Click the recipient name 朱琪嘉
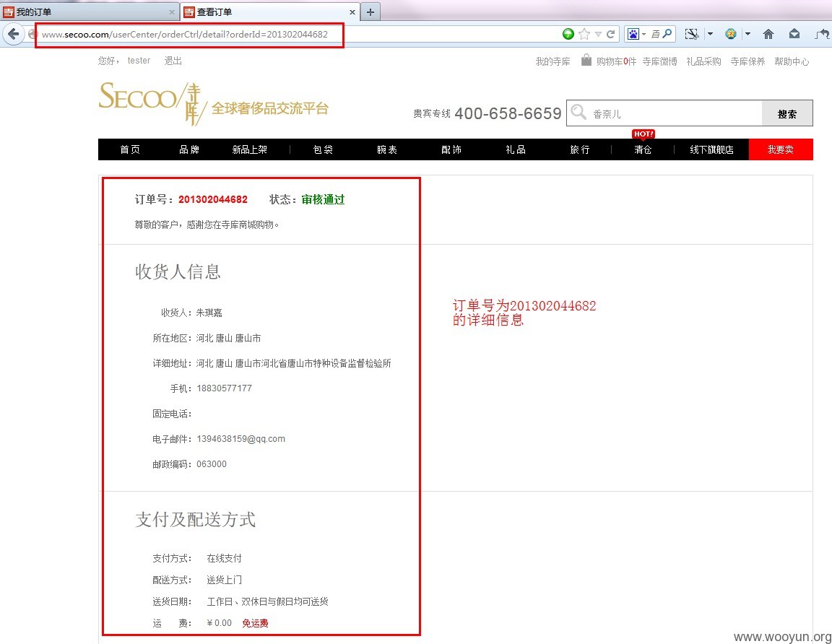Viewport: 832px width, 644px height. [209, 313]
